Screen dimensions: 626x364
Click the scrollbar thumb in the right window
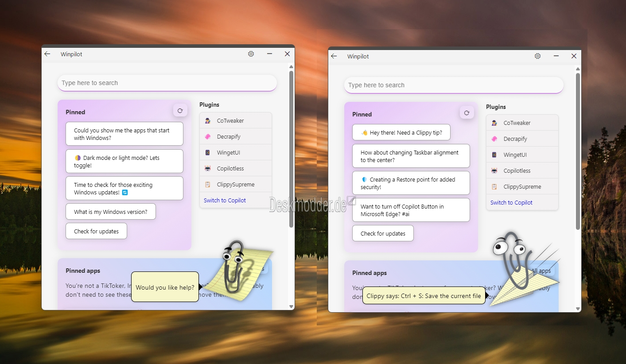[x=578, y=151]
